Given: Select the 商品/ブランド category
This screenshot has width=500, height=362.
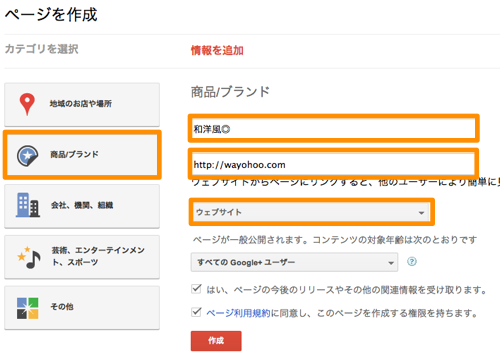Looking at the screenshot, I should tap(82, 155).
